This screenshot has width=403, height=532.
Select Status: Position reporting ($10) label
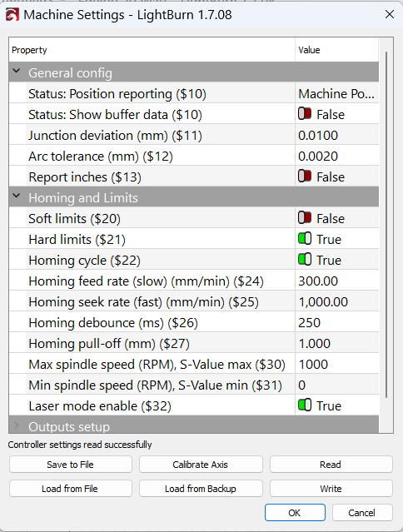pos(117,93)
